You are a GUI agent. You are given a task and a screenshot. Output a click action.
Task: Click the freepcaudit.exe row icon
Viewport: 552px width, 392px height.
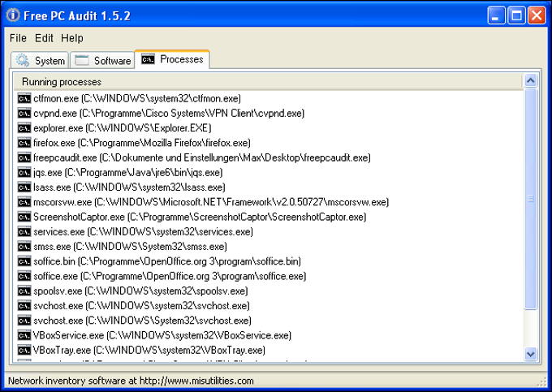[24, 157]
